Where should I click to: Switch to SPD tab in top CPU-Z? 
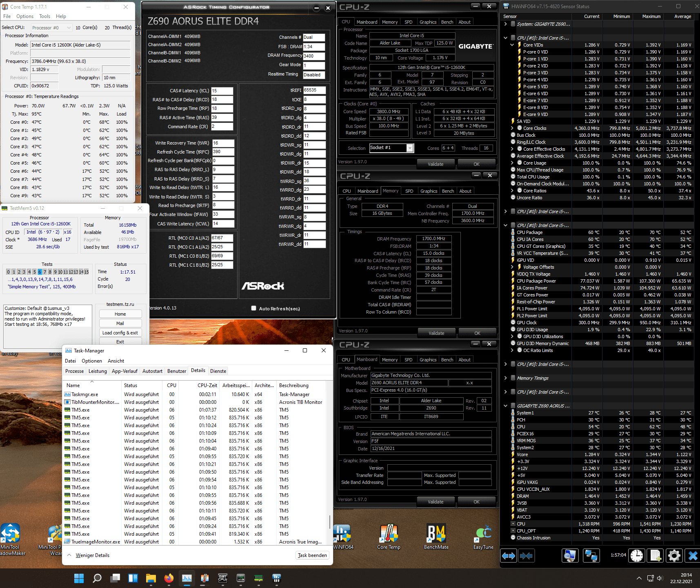pyautogui.click(x=409, y=22)
